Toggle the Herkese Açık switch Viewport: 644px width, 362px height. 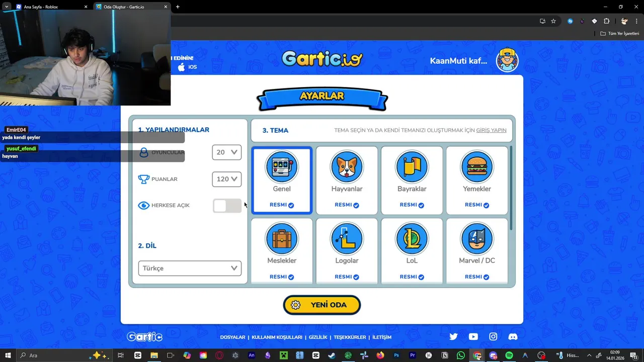click(x=227, y=206)
